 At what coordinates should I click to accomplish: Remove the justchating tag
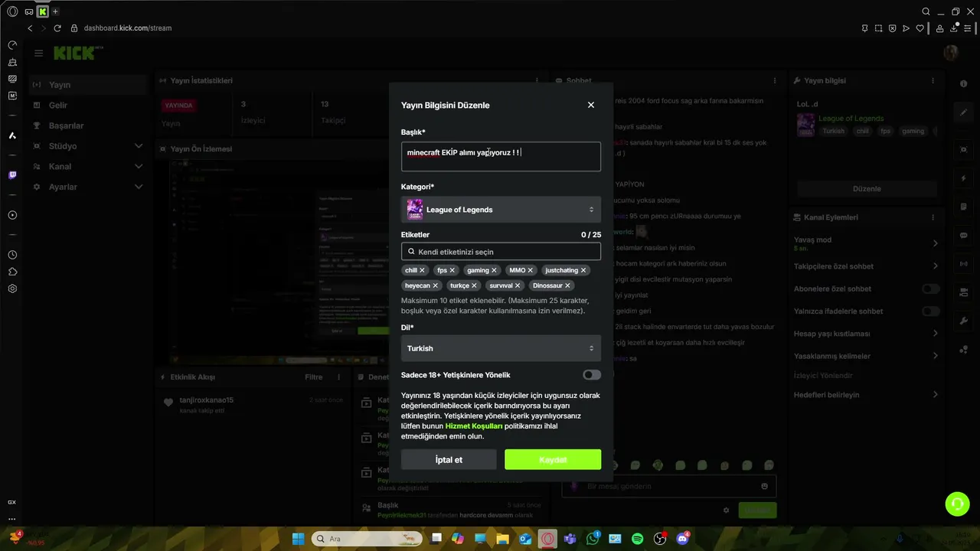(x=583, y=270)
